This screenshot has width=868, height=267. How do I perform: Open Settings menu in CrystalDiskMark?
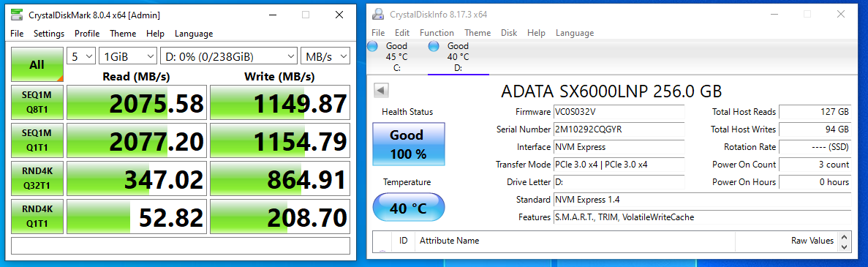point(49,34)
